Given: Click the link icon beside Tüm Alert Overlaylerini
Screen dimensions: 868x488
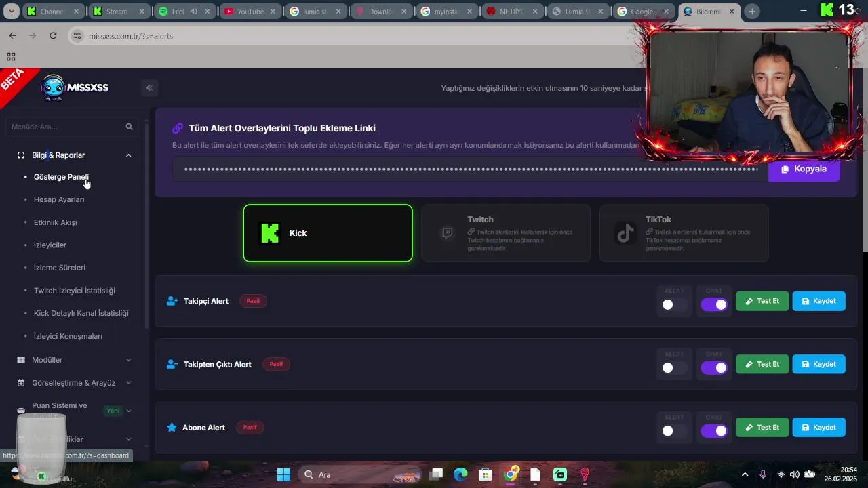Looking at the screenshot, I should coord(178,128).
